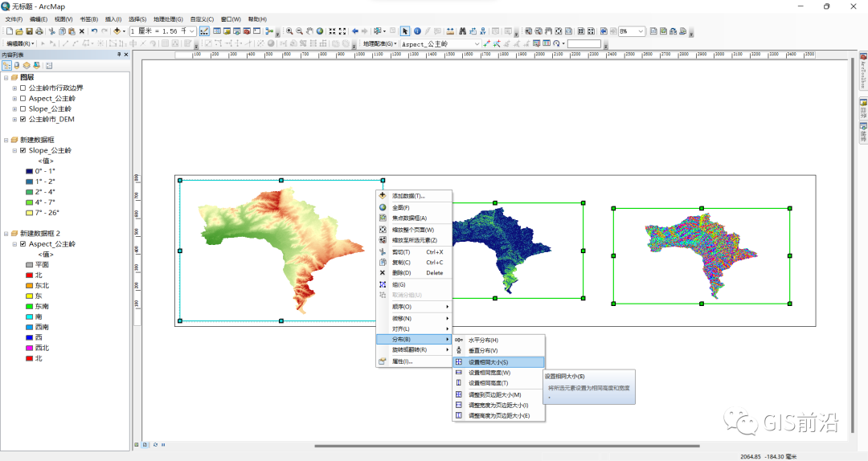Open the 文件(F) menu
This screenshot has width=868, height=461.
[x=14, y=19]
